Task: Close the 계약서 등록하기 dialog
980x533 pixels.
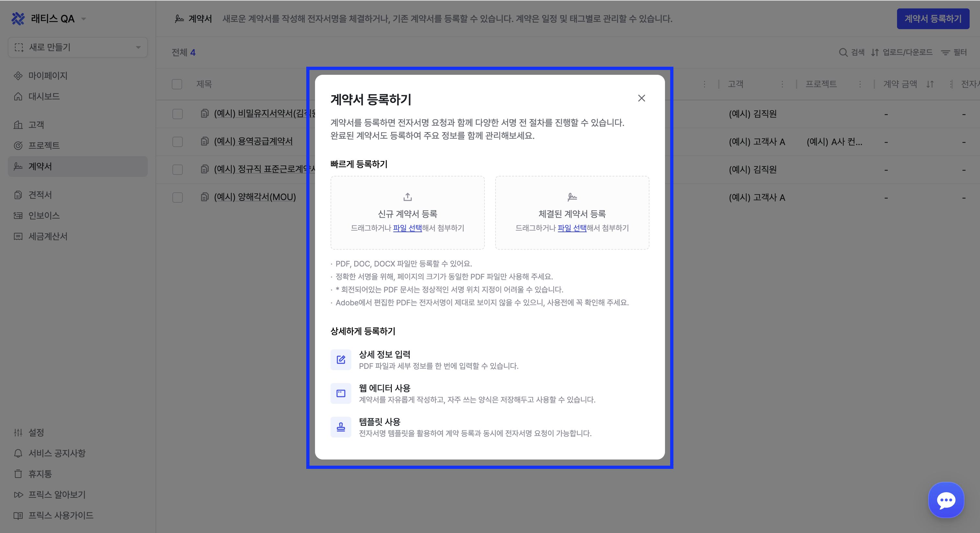Action: tap(641, 98)
